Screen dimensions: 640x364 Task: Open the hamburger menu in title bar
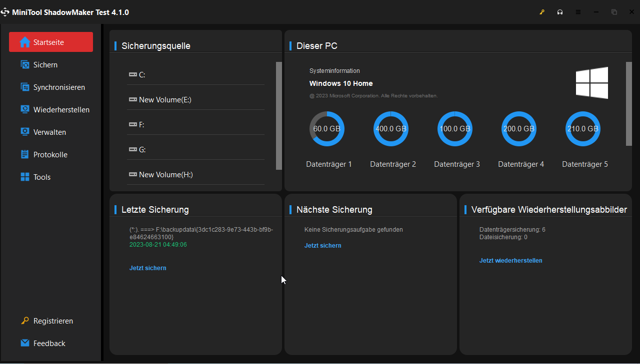pyautogui.click(x=578, y=12)
